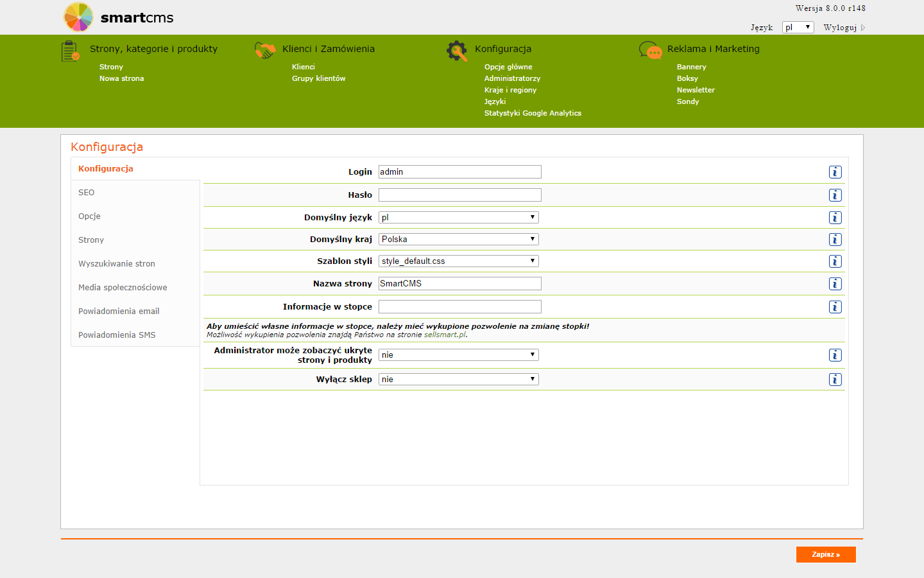Click the Wersja 8.0.0 r148 text

click(830, 8)
